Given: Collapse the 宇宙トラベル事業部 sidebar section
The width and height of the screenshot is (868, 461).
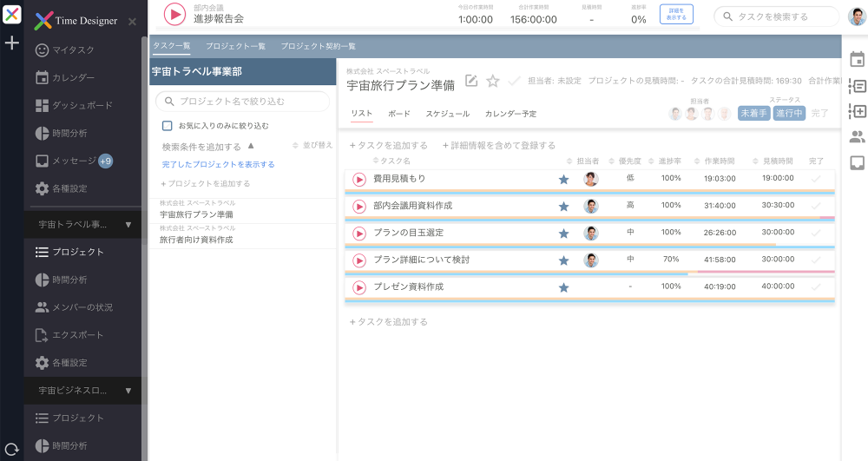Looking at the screenshot, I should click(128, 225).
